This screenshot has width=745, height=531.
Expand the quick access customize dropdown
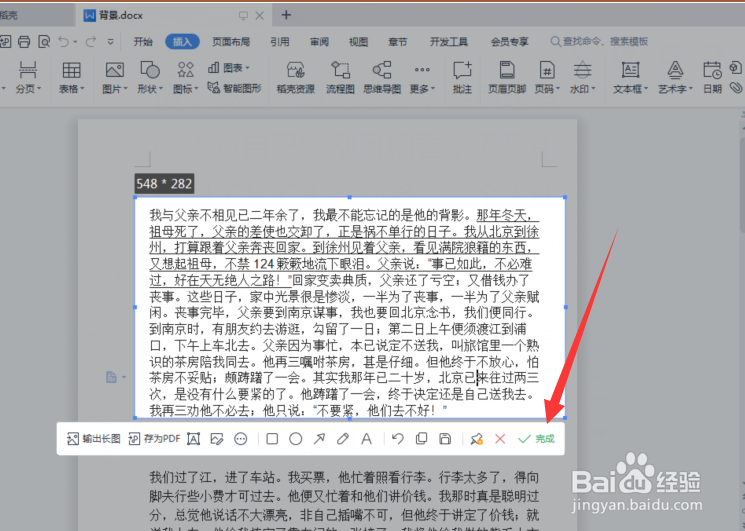click(x=110, y=42)
